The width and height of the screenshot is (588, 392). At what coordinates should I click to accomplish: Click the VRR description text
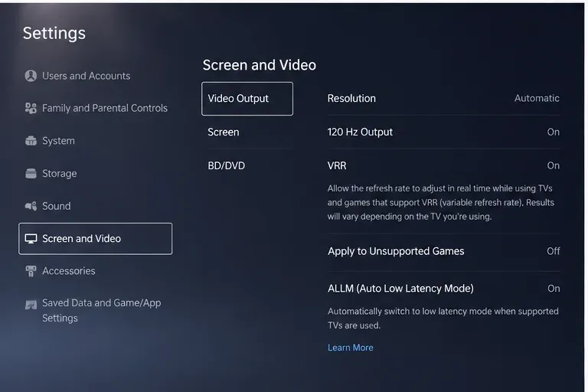click(441, 203)
